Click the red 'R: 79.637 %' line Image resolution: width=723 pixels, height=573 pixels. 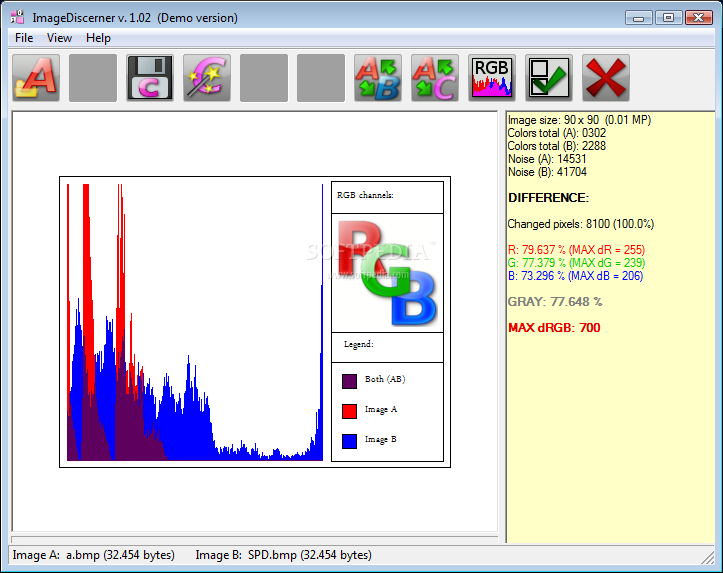coord(576,250)
